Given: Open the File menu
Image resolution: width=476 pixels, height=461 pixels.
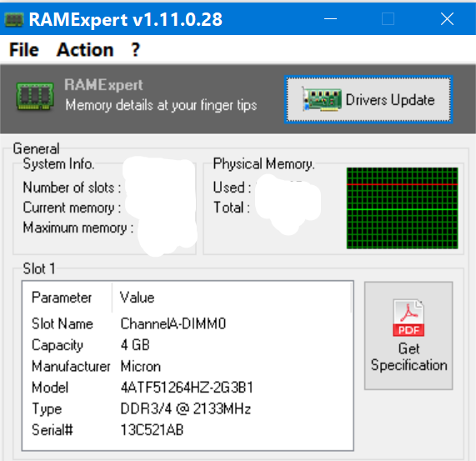Looking at the screenshot, I should (x=24, y=49).
